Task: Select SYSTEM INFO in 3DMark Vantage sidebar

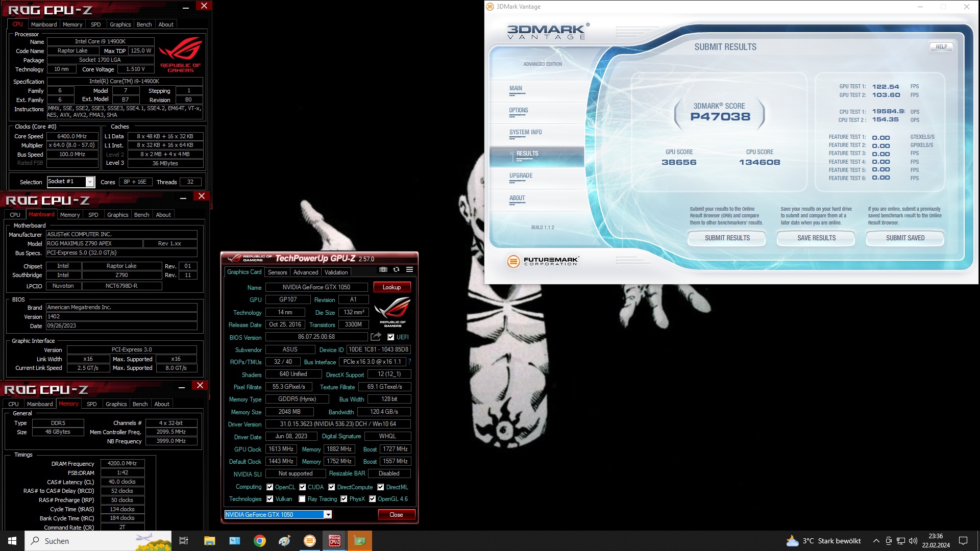Action: (x=526, y=133)
